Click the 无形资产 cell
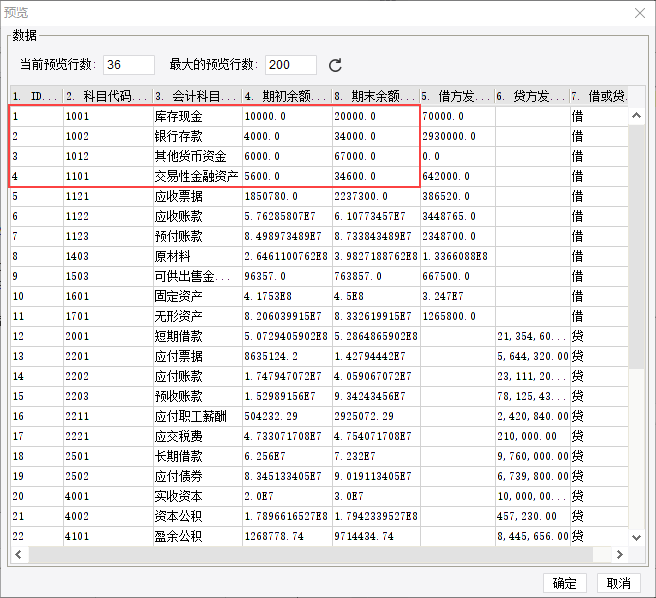 [x=197, y=316]
